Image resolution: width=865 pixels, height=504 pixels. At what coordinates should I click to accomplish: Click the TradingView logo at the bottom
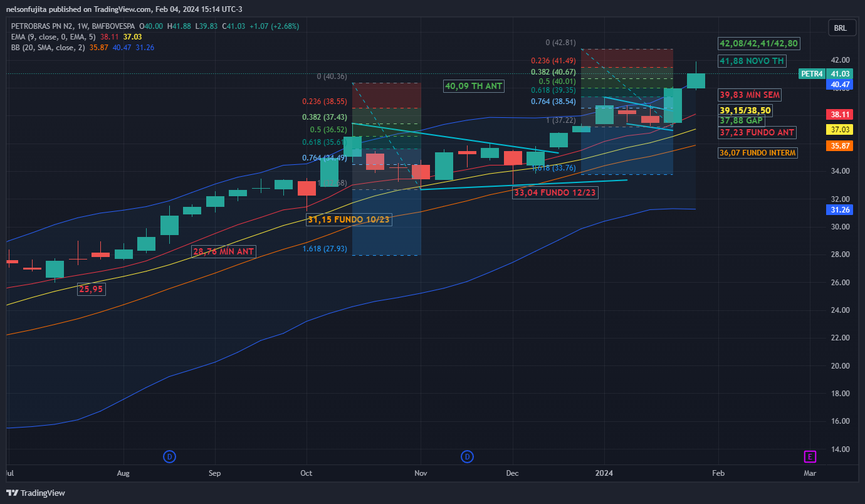[36, 493]
